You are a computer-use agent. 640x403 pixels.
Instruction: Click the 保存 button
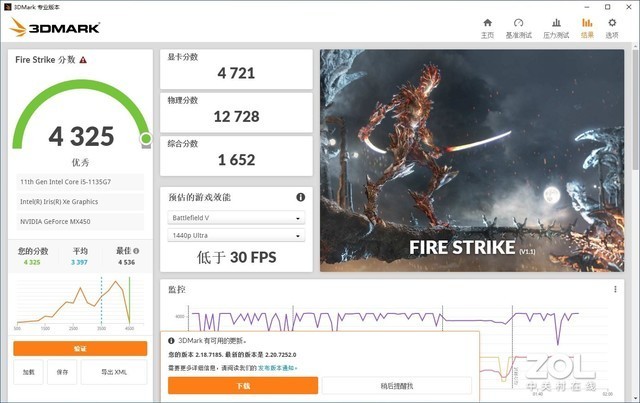click(x=62, y=372)
